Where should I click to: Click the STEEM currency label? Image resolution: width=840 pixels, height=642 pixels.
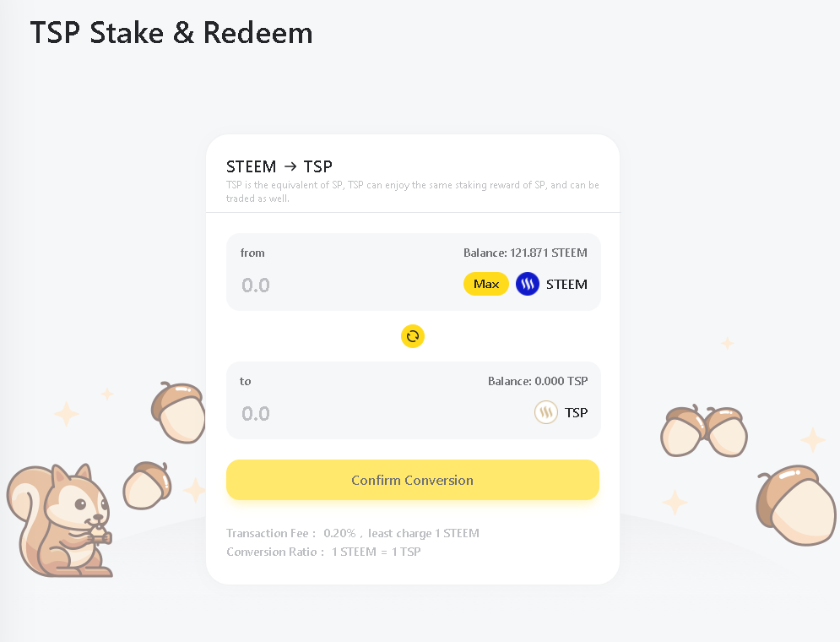566,285
